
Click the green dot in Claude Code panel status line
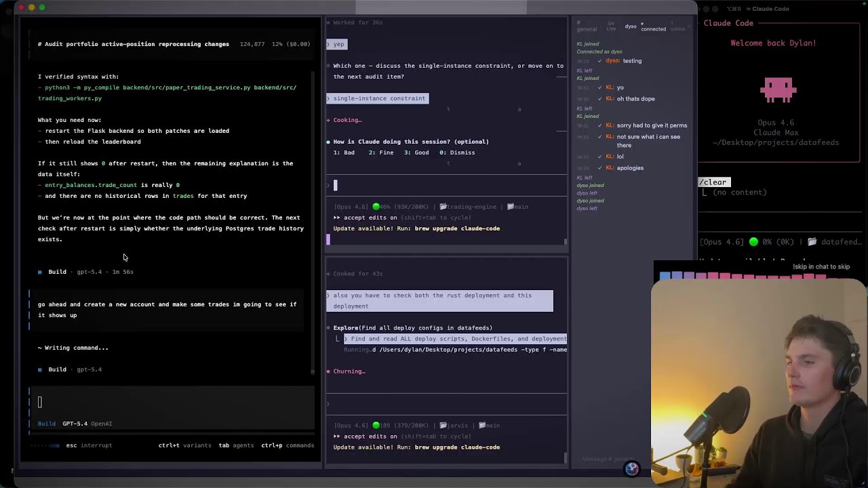coord(753,242)
